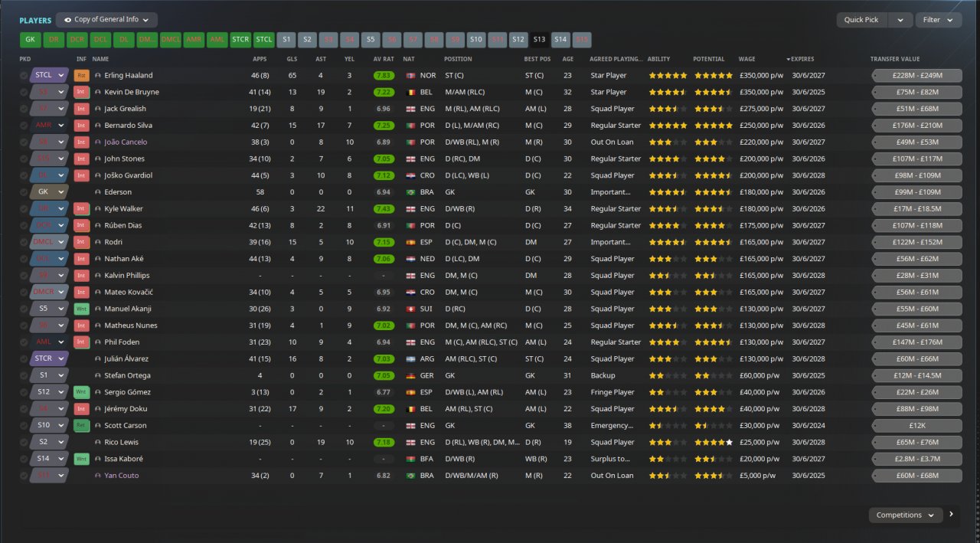Image resolution: width=980 pixels, height=543 pixels.
Task: Click the Int icon beside Kyle Walker
Action: click(81, 208)
